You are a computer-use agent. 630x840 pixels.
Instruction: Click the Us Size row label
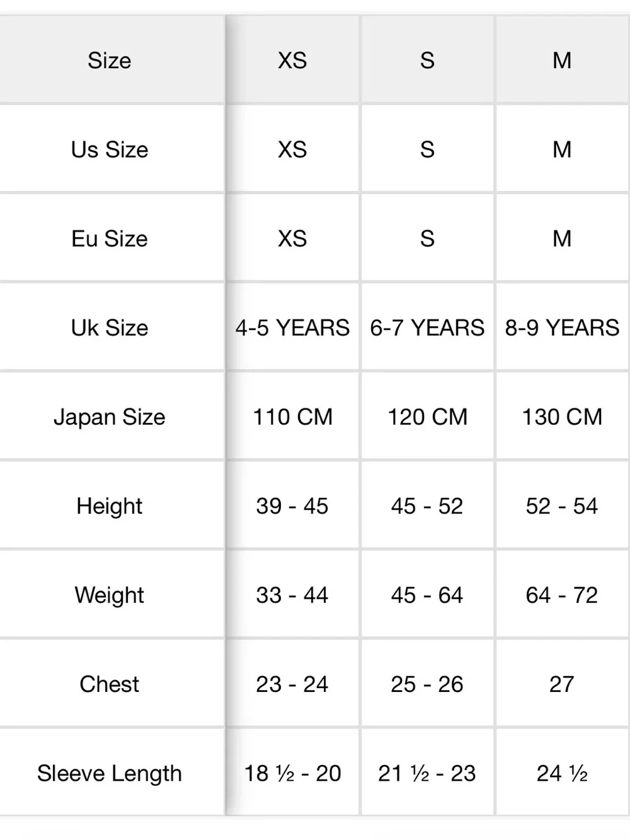110,150
